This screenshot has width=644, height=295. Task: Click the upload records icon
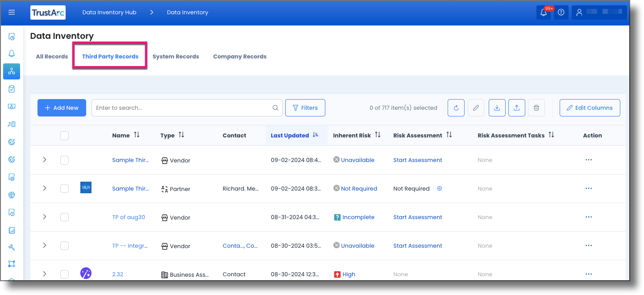[516, 108]
